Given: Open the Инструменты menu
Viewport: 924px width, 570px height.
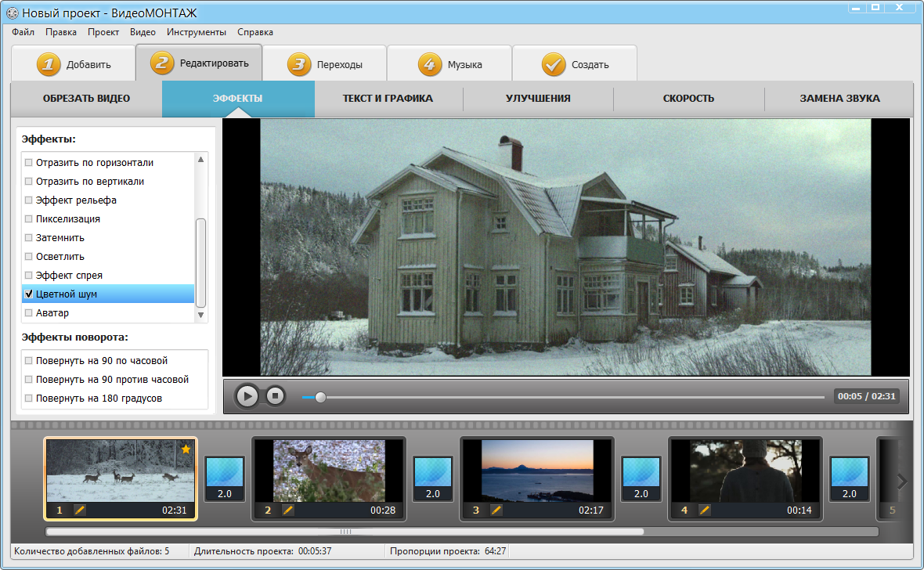Looking at the screenshot, I should tap(197, 32).
